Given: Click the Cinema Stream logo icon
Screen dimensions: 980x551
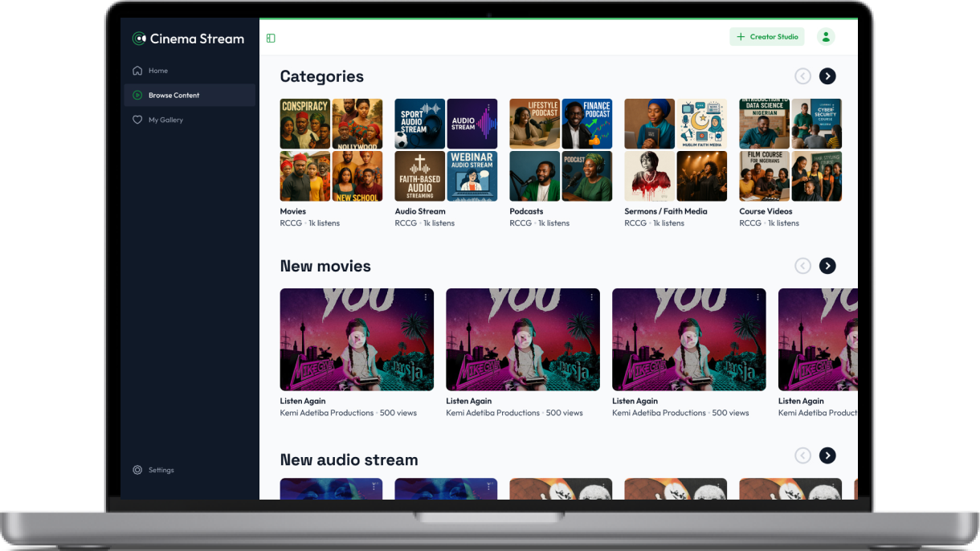Looking at the screenshot, I should pos(139,39).
